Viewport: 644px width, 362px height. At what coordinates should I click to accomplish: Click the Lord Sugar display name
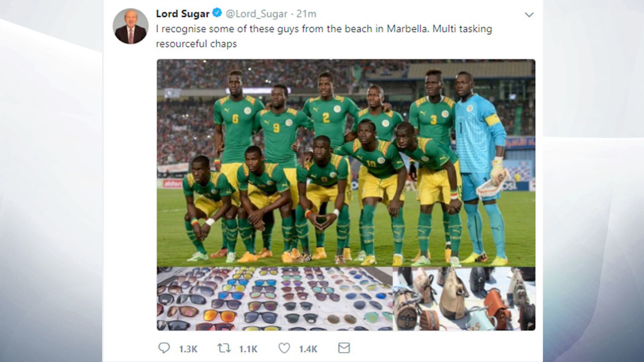tap(182, 14)
